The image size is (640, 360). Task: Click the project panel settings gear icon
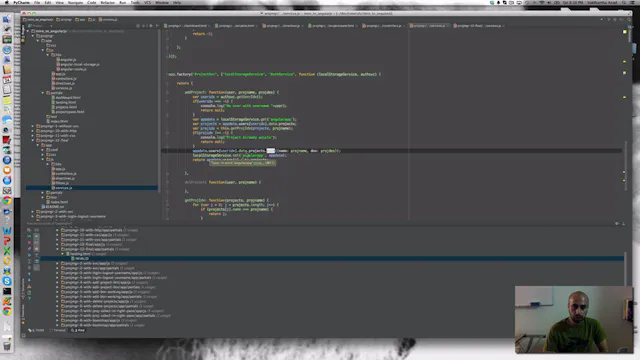tap(151, 26)
